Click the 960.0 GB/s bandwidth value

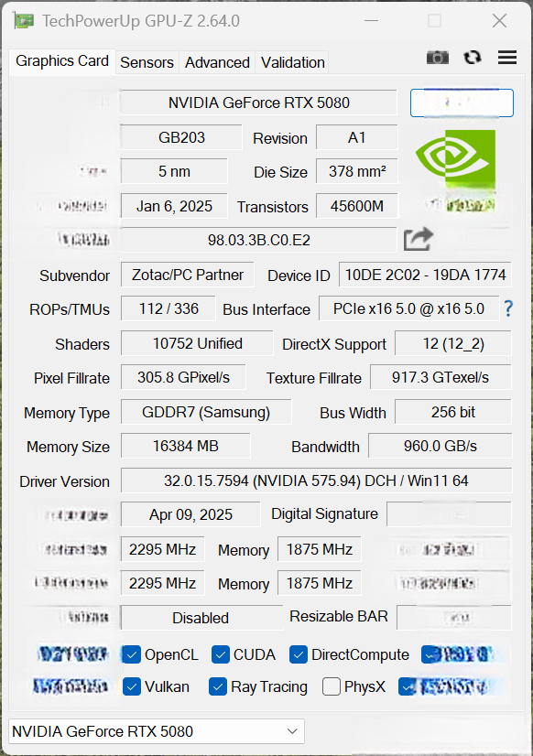click(440, 446)
